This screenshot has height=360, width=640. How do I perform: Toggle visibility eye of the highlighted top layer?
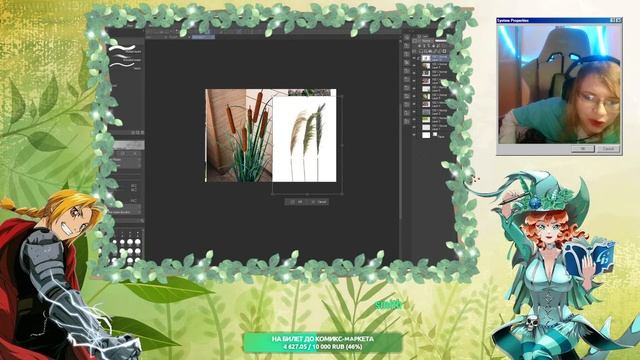pyautogui.click(x=414, y=58)
